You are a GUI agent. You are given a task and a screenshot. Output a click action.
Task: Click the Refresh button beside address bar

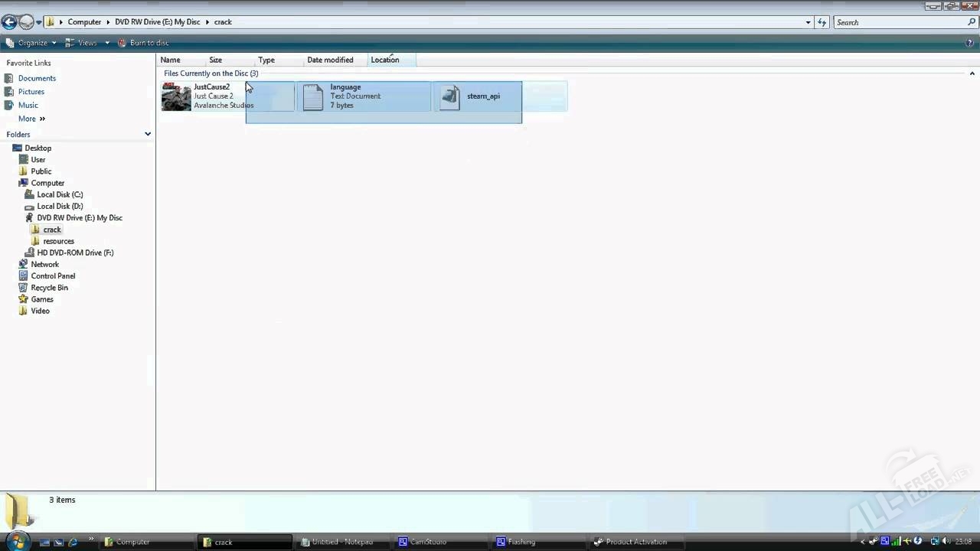click(x=822, y=22)
